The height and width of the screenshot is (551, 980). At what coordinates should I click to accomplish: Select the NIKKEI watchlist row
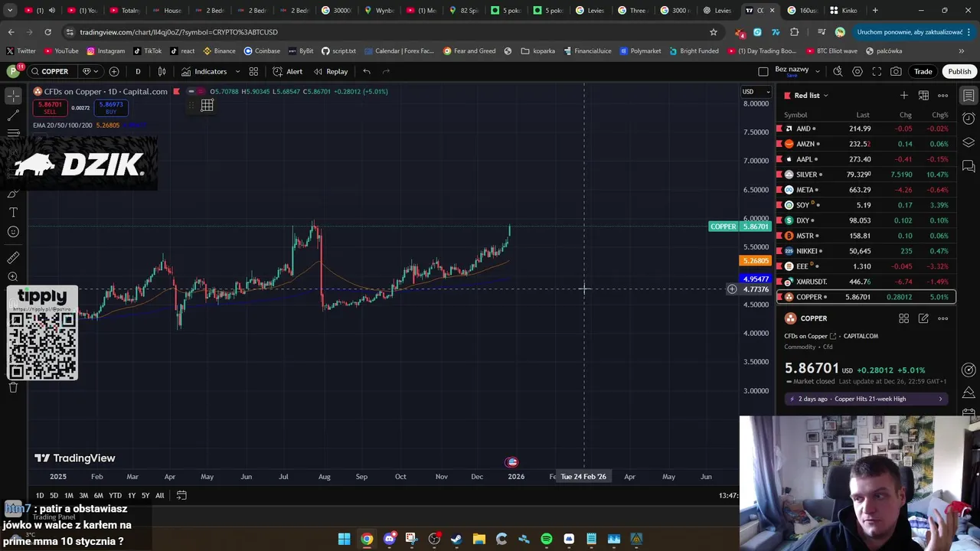pyautogui.click(x=866, y=251)
